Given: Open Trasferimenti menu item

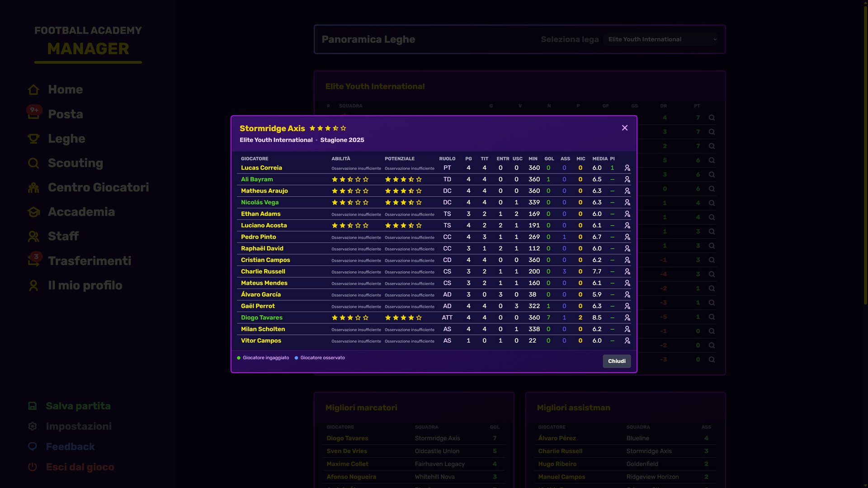Looking at the screenshot, I should tap(90, 261).
